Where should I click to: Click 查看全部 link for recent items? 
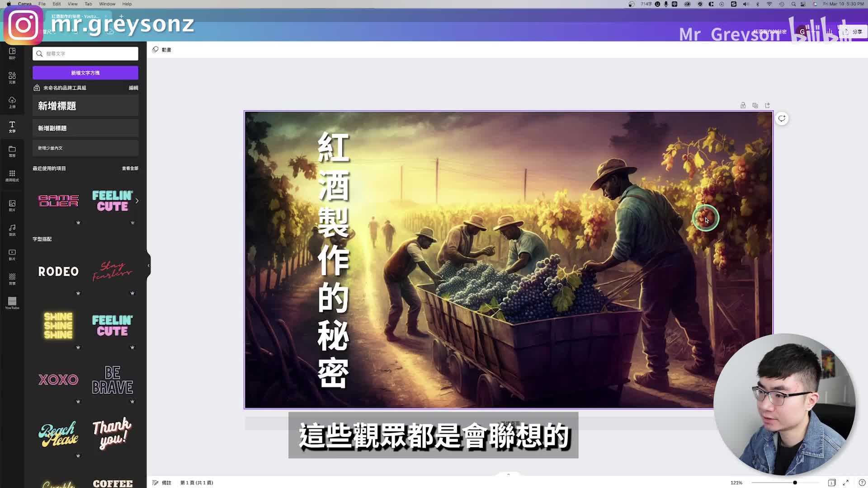pyautogui.click(x=130, y=169)
